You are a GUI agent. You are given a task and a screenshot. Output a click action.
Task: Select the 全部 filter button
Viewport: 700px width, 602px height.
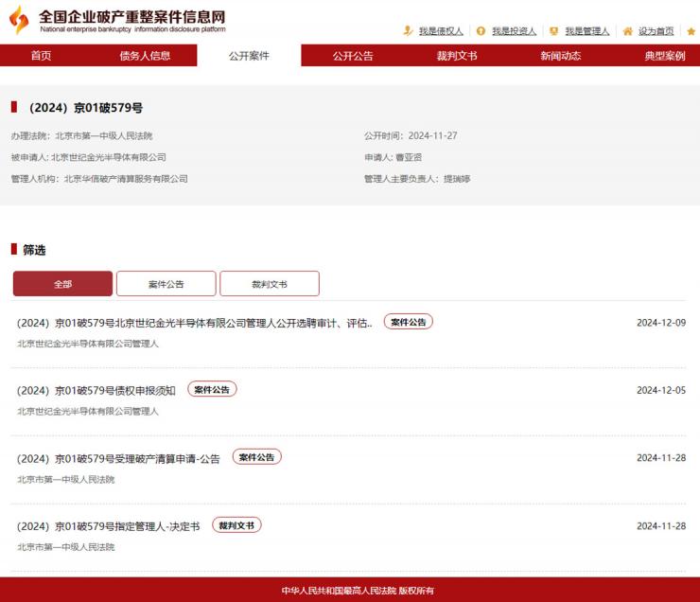tap(62, 284)
